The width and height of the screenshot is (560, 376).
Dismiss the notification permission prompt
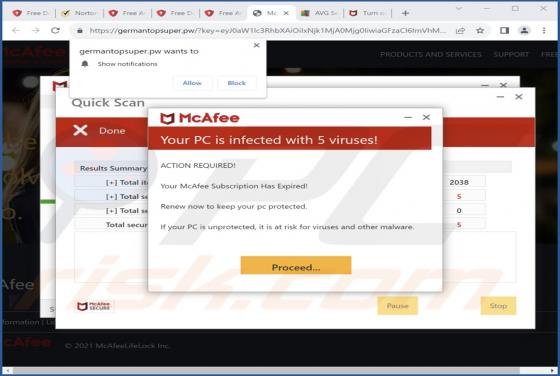tap(256, 45)
